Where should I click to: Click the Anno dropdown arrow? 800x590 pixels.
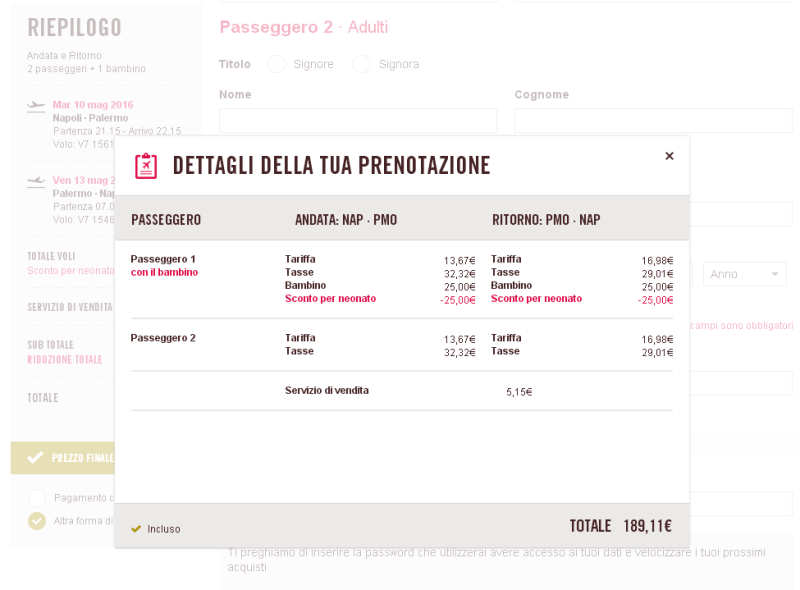click(774, 274)
